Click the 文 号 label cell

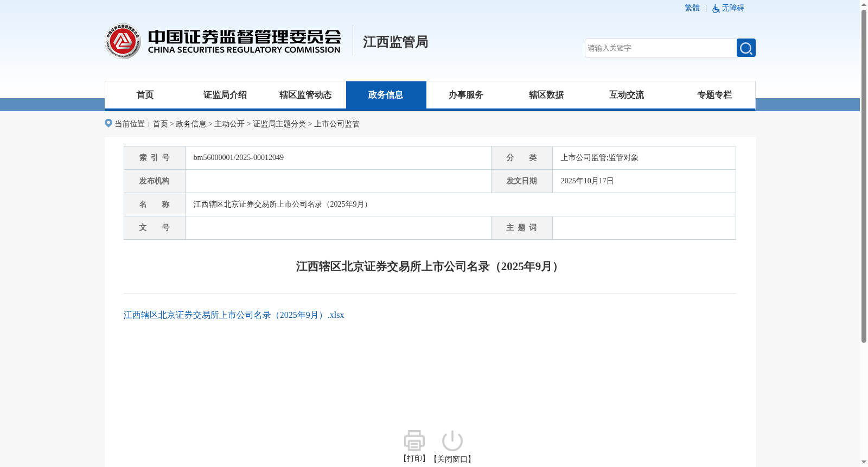tap(155, 228)
